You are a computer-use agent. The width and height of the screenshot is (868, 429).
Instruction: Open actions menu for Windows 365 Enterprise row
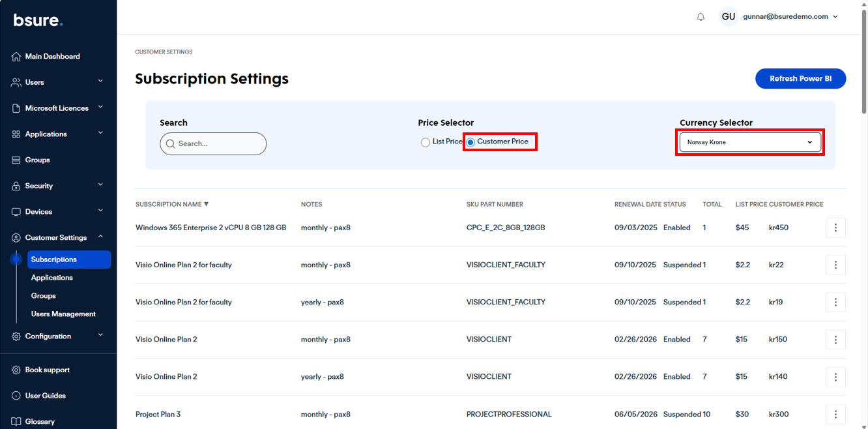click(x=835, y=228)
